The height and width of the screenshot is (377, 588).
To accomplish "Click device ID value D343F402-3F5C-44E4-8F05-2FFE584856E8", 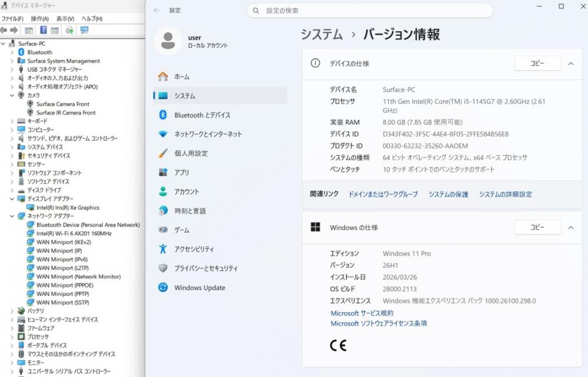I will pyautogui.click(x=446, y=134).
